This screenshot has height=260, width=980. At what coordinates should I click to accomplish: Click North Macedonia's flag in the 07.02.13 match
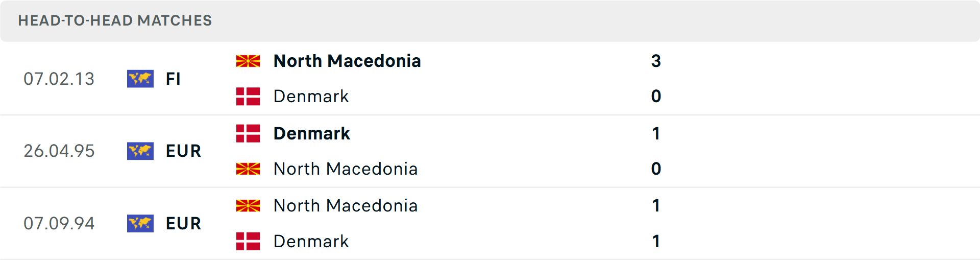click(248, 61)
